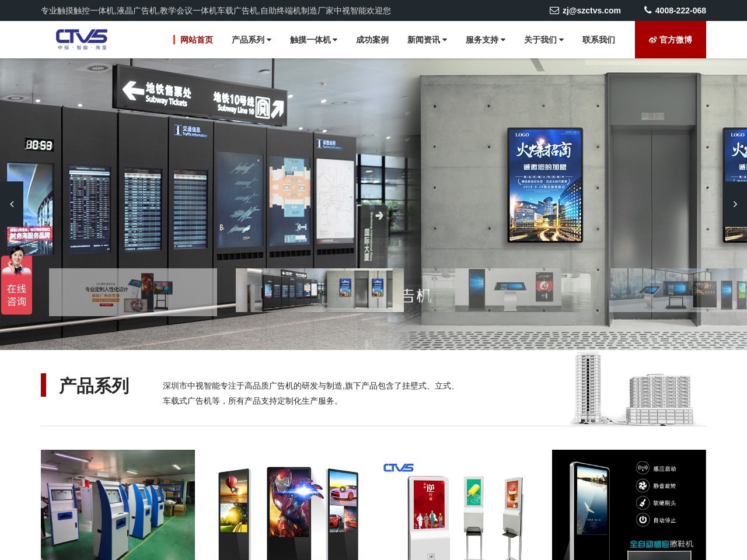Click phone number 4008-222-068
The height and width of the screenshot is (560, 747).
tap(680, 10)
